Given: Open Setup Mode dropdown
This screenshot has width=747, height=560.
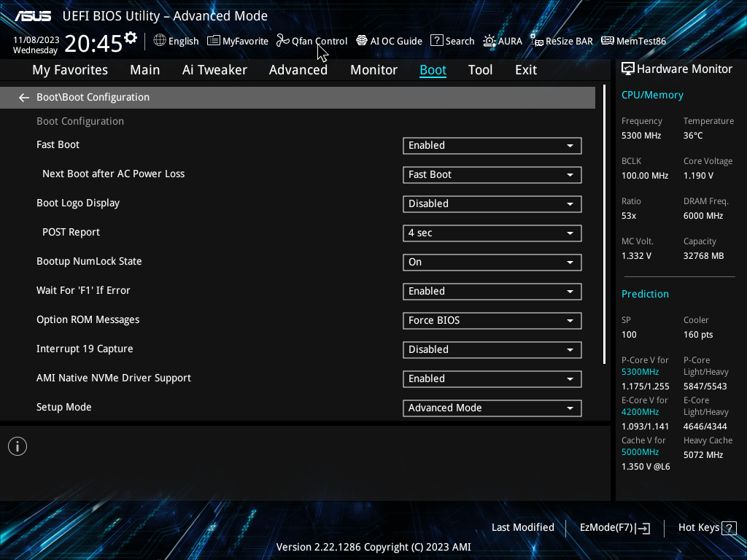Looking at the screenshot, I should coord(492,408).
